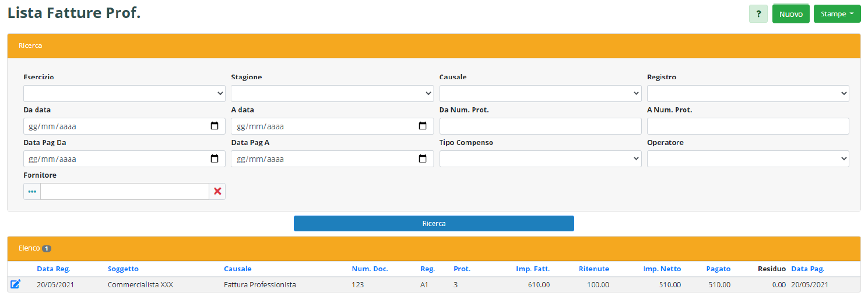Sort list by Soggetto column header
Image resolution: width=868 pixels, height=303 pixels.
[x=123, y=269]
